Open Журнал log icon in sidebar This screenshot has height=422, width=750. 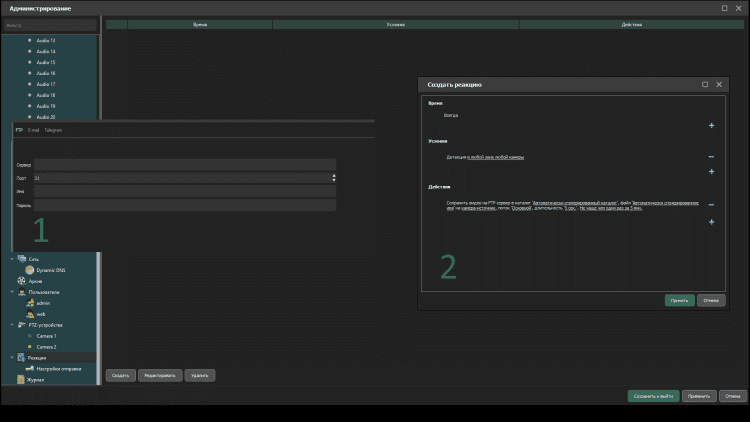click(x=21, y=380)
